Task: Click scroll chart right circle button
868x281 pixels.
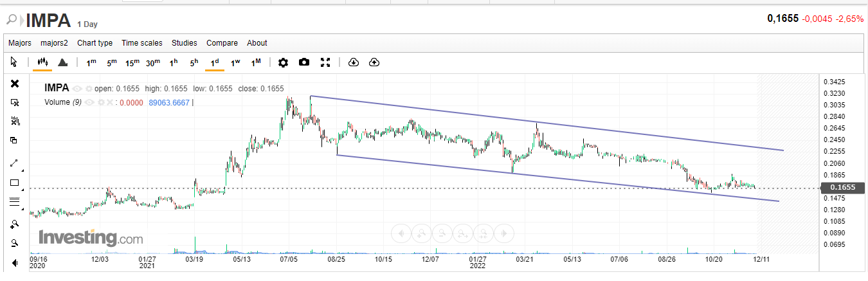Action: 505,233
